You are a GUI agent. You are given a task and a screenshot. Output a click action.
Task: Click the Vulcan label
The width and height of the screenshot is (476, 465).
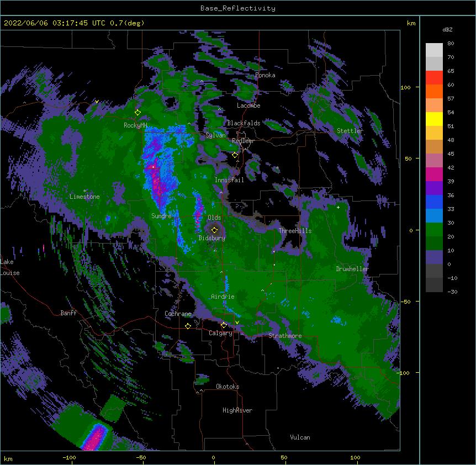(x=300, y=437)
